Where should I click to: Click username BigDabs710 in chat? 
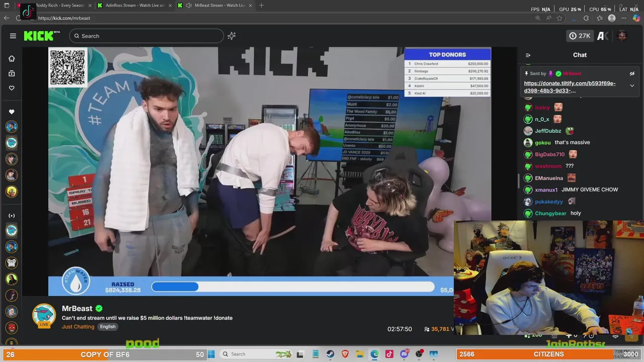coord(549,155)
